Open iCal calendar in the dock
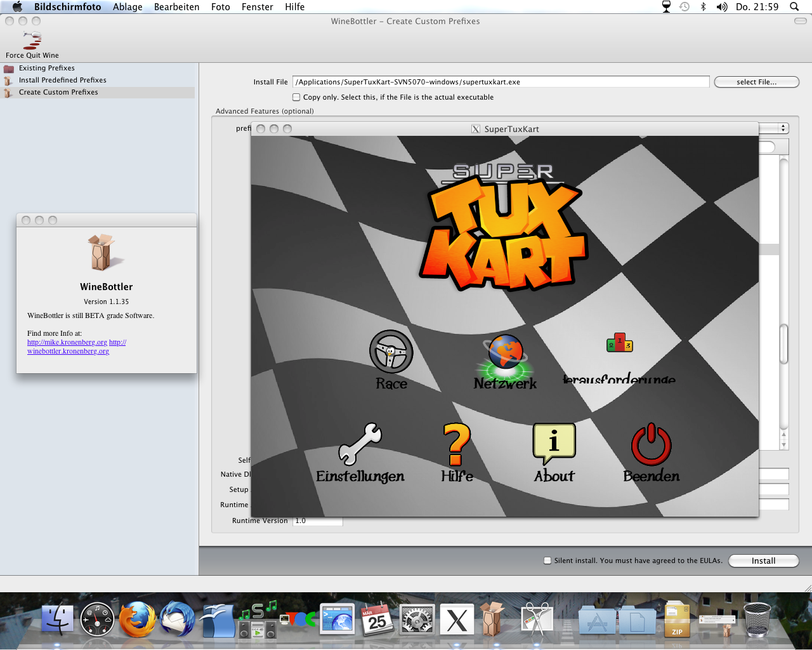 click(377, 620)
